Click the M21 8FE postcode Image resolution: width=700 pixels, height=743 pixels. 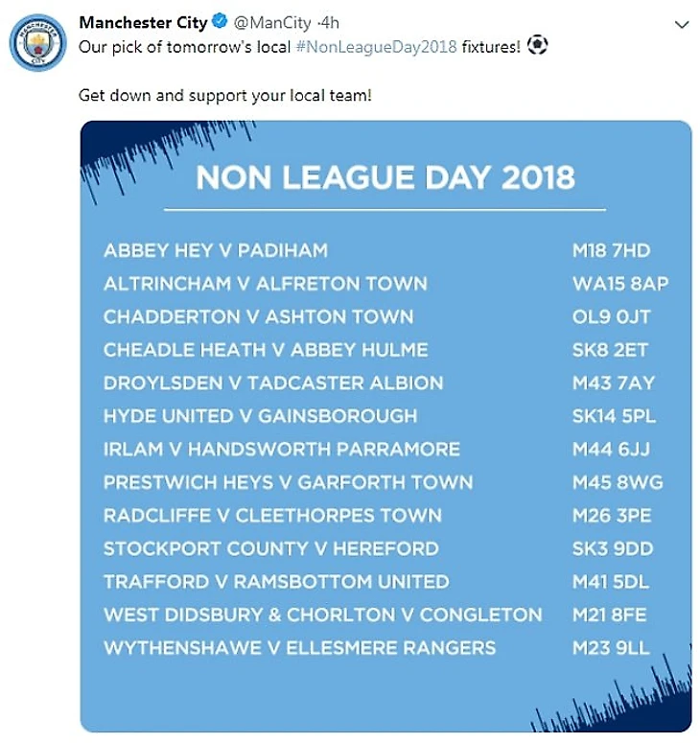(610, 615)
